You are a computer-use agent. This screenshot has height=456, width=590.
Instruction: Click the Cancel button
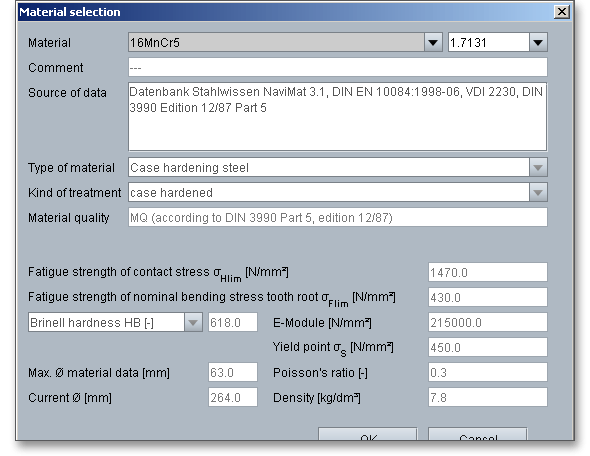[x=478, y=434]
